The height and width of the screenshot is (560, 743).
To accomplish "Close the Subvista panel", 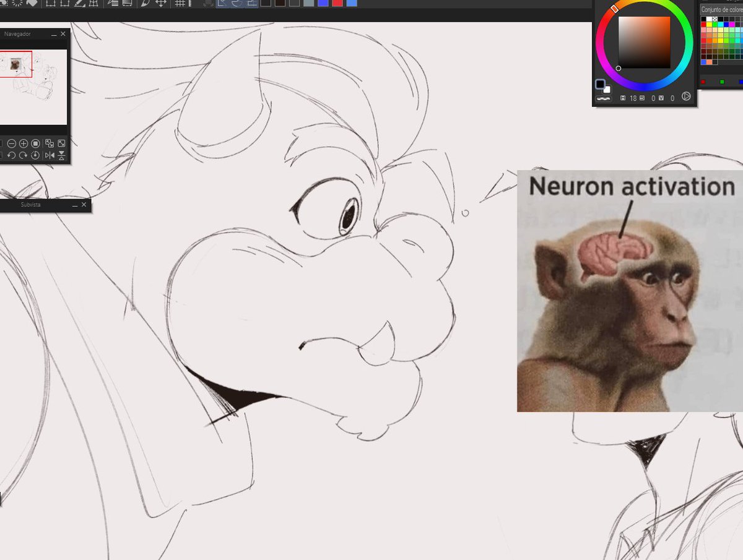I will point(85,205).
